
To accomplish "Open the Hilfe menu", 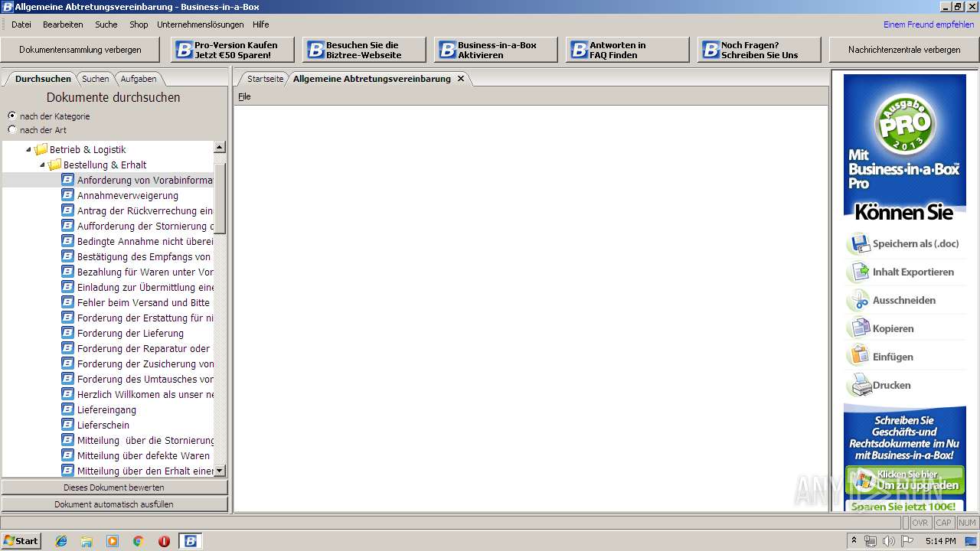I will click(x=261, y=24).
